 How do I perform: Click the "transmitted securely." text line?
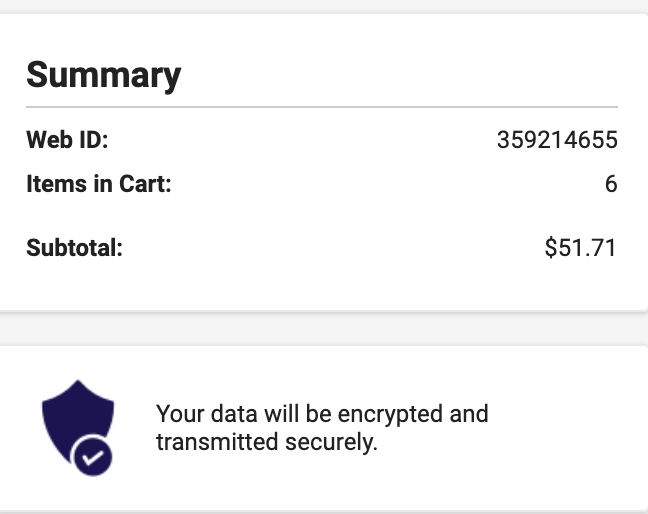[267, 442]
